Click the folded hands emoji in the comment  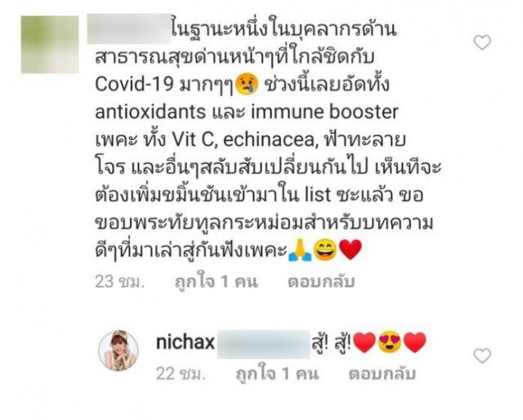[x=300, y=250]
